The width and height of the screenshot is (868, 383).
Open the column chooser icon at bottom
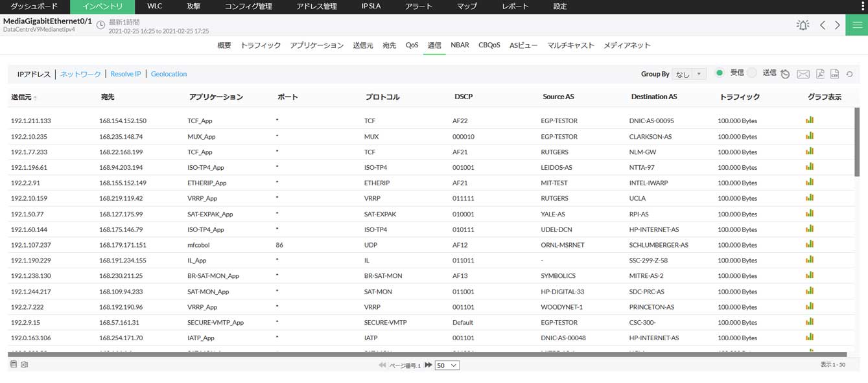[x=24, y=365]
